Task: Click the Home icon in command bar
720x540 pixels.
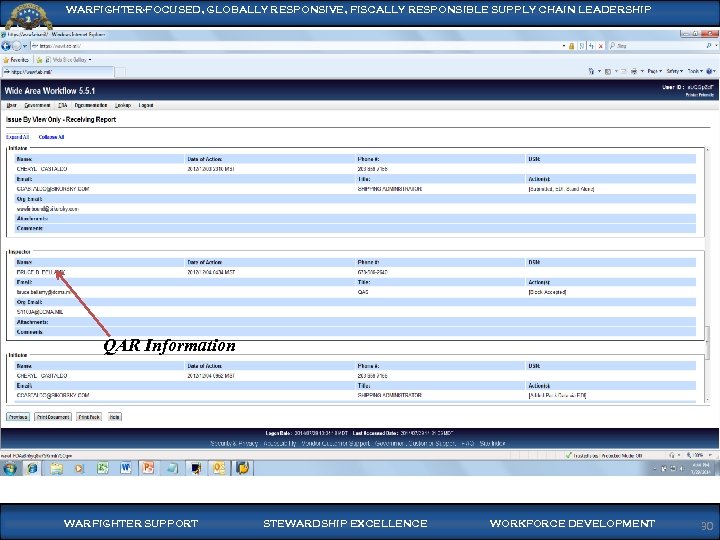Action: (x=591, y=71)
